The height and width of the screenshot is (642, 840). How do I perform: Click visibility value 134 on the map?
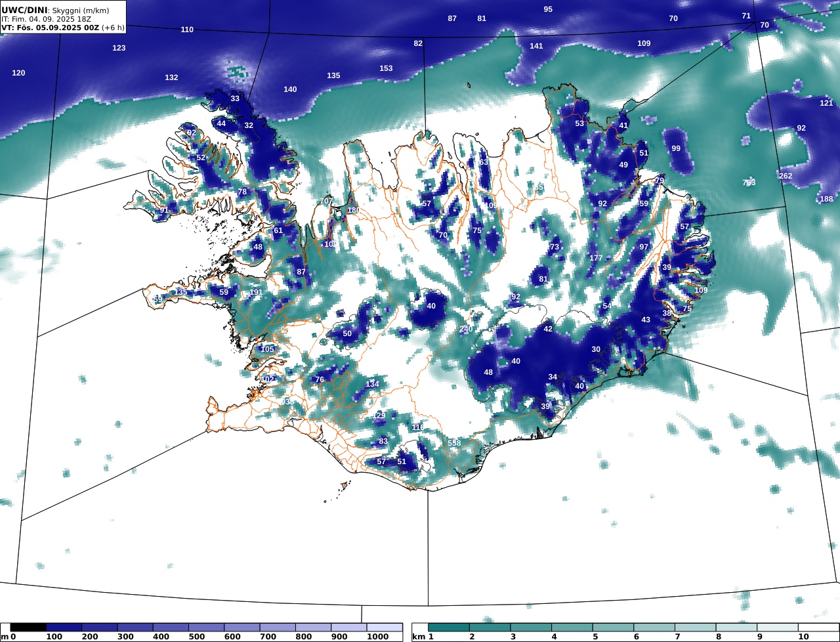tap(372, 384)
